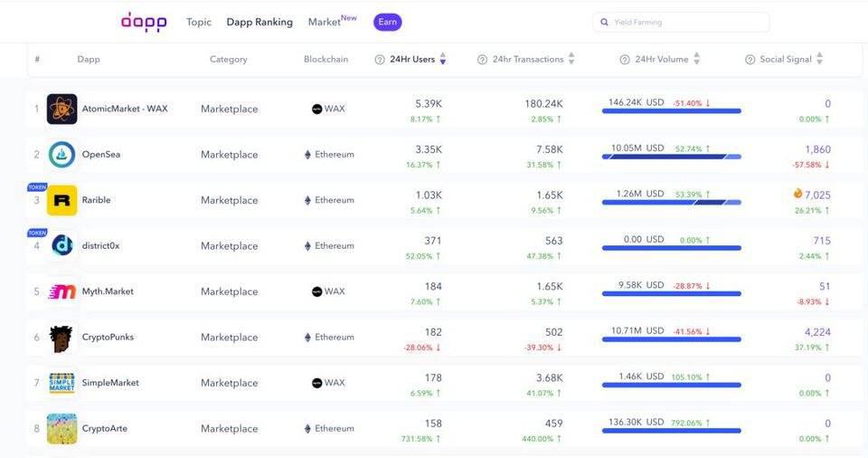This screenshot has width=868, height=458.
Task: Open the CryptoArte app icon
Action: coord(62,429)
